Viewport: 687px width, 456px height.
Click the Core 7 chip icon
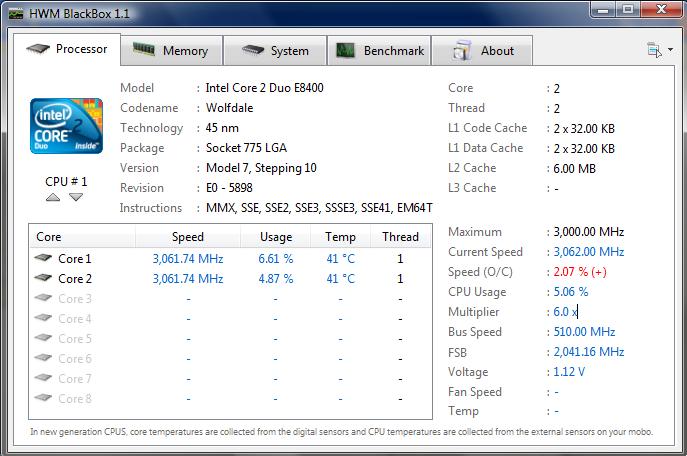(x=43, y=377)
